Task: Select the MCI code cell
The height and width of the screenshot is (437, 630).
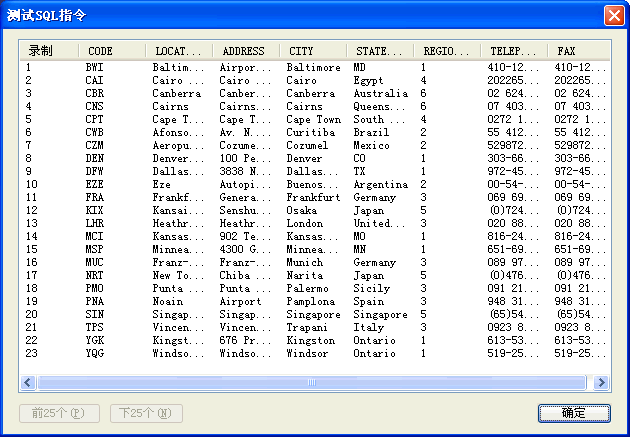Action: pos(94,236)
